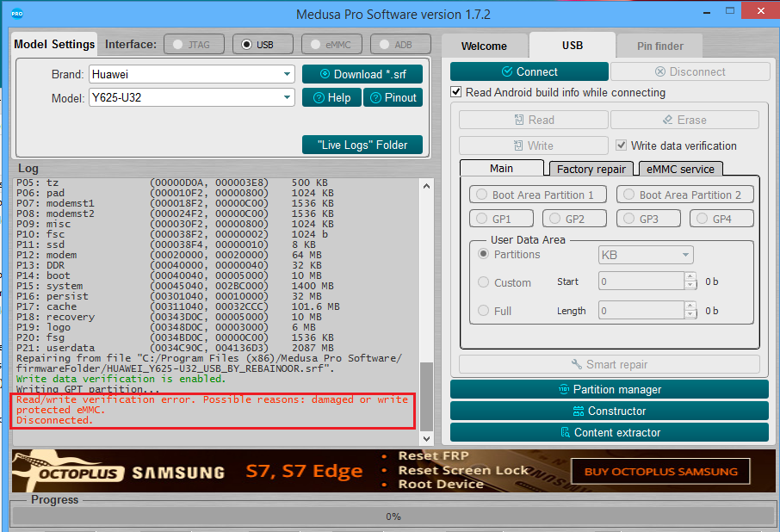
Task: Click the Constructor button
Action: tap(610, 411)
